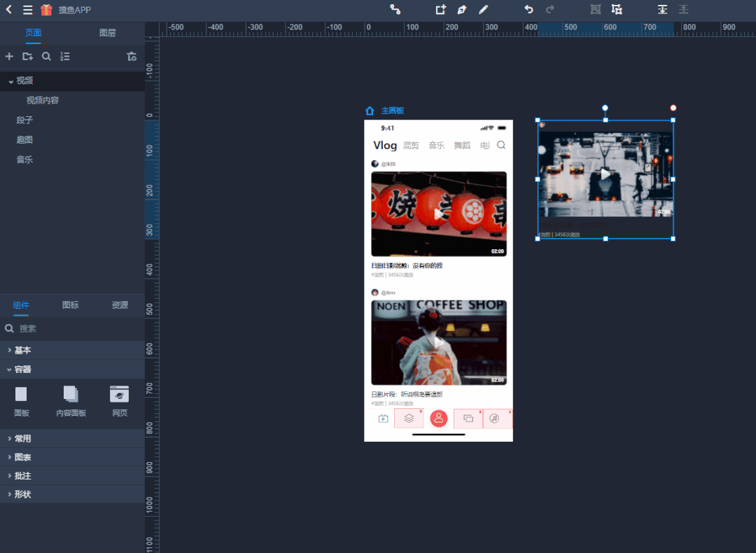Tap the gallery icon in app bottom bar
Screen dimensions: 756x553
pyautogui.click(x=468, y=418)
